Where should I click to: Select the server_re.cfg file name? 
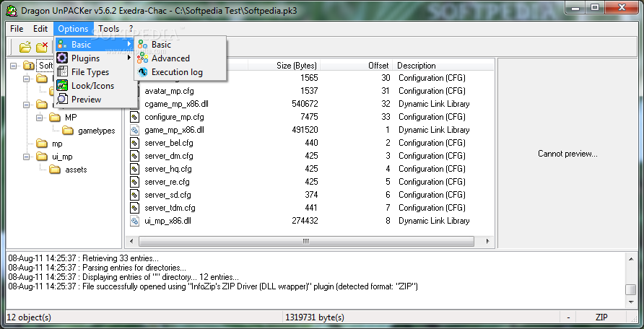pos(167,182)
